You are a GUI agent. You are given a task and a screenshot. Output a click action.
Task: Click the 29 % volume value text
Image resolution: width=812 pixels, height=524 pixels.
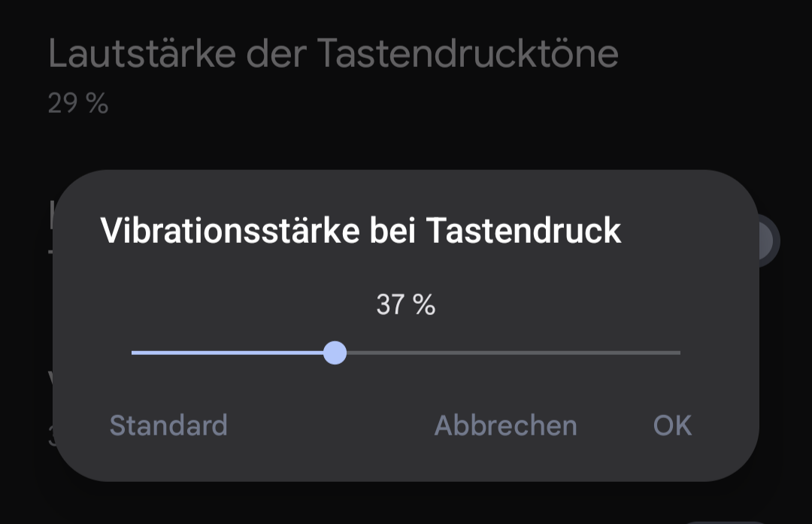point(78,104)
